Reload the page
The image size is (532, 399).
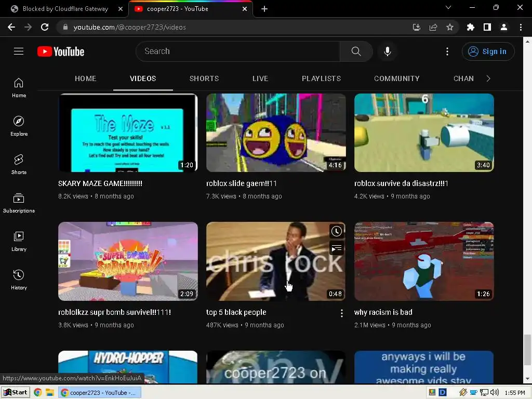click(x=45, y=27)
